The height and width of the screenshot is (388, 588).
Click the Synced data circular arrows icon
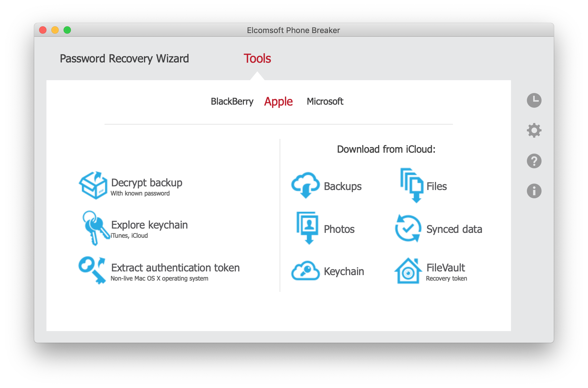[408, 228]
